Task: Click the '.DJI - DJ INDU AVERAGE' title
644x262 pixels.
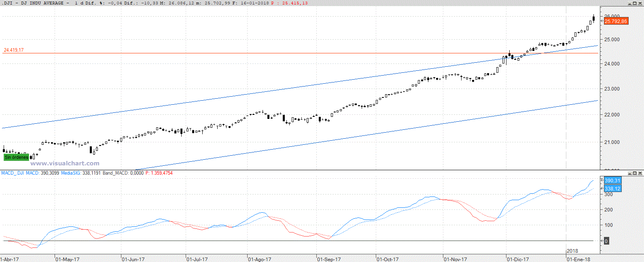Action: tap(32, 3)
